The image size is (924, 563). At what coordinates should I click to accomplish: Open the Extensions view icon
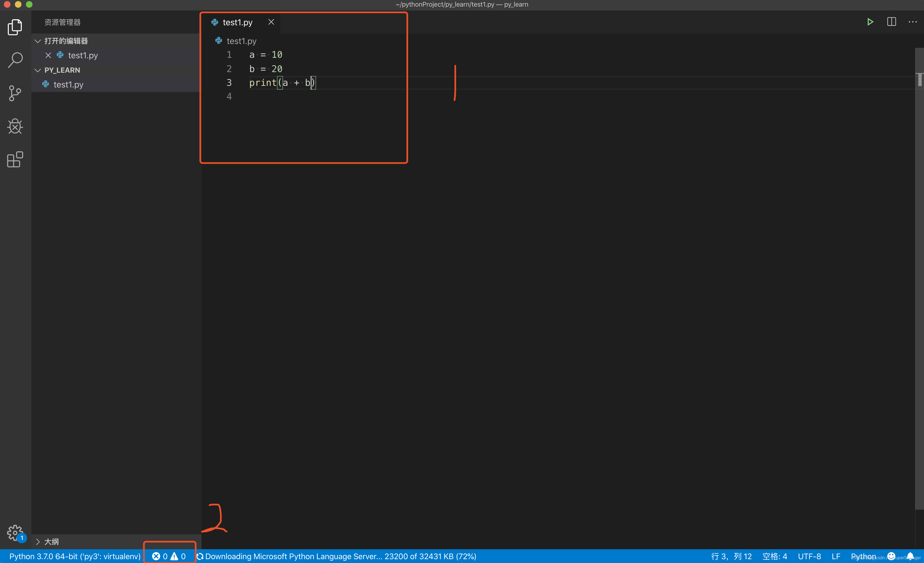click(15, 159)
